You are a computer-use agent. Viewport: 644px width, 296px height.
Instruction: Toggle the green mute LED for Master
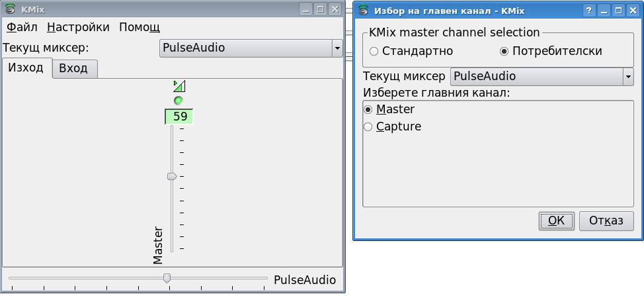tap(179, 100)
